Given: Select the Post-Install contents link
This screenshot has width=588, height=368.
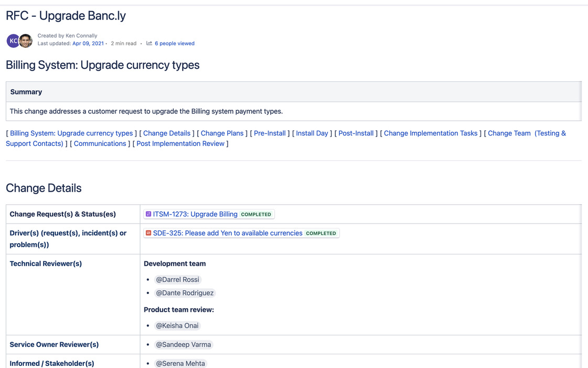Looking at the screenshot, I should pos(356,133).
